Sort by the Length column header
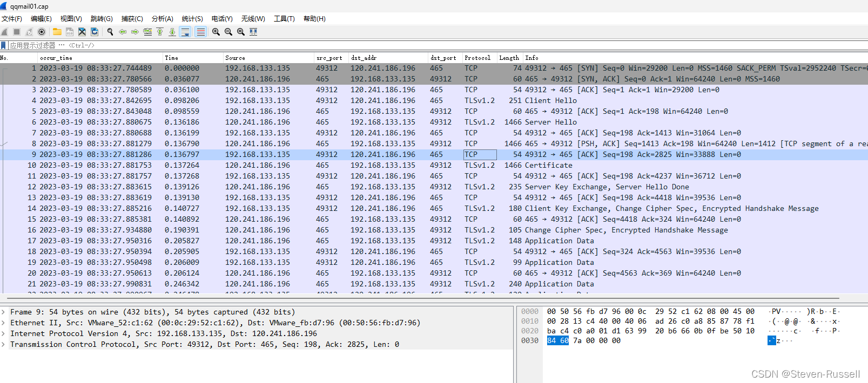 click(510, 58)
